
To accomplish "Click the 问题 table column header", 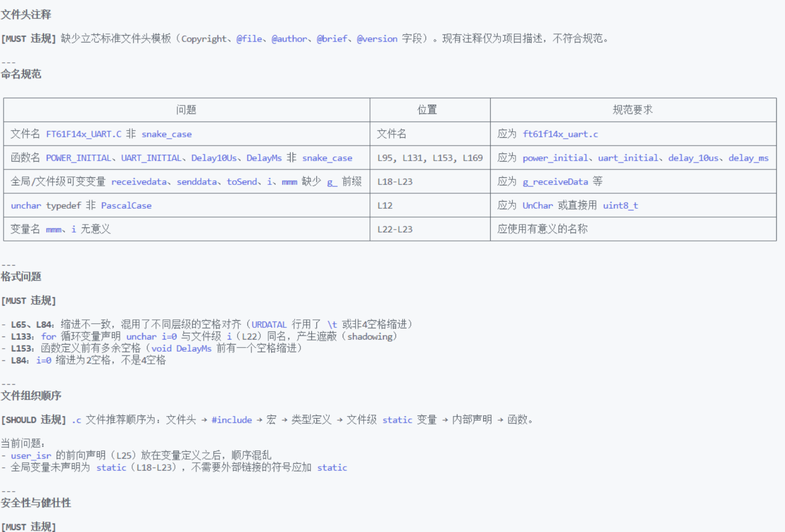I will [x=186, y=110].
